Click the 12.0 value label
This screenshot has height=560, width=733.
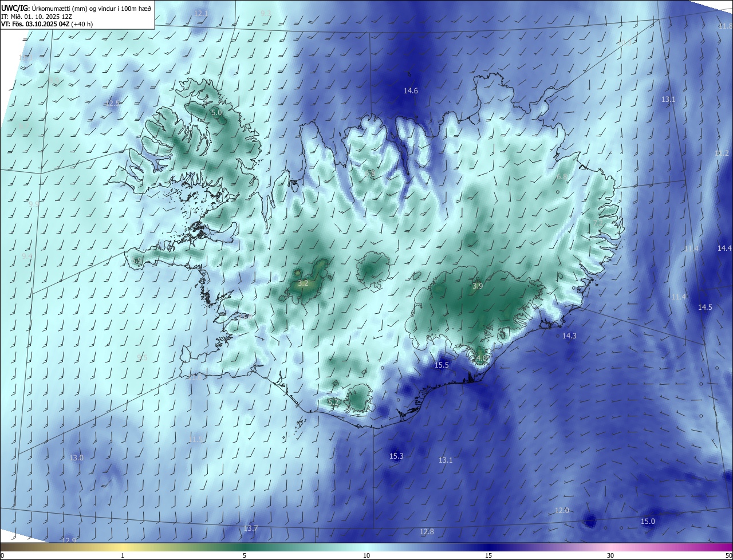[562, 511]
